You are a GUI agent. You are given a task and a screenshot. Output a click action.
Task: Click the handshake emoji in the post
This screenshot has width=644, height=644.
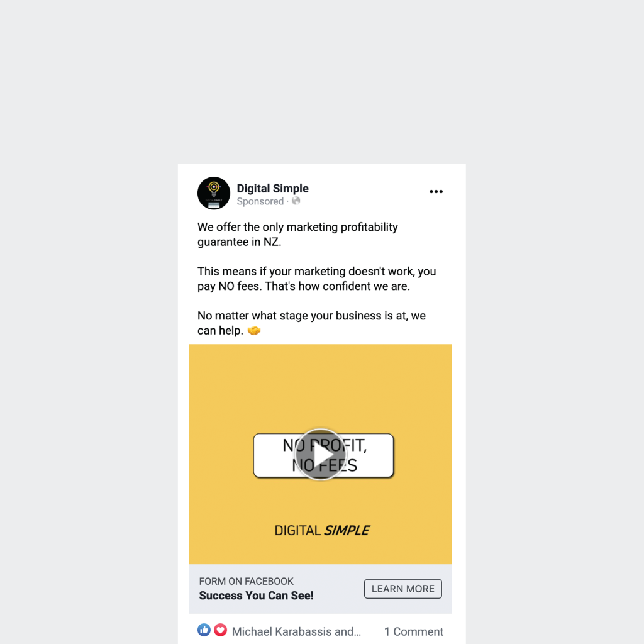coord(254,330)
